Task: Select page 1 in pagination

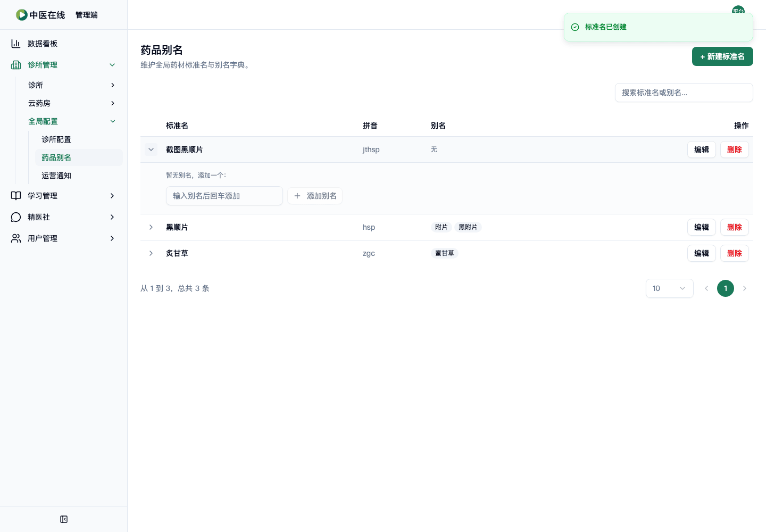Action: 726,288
